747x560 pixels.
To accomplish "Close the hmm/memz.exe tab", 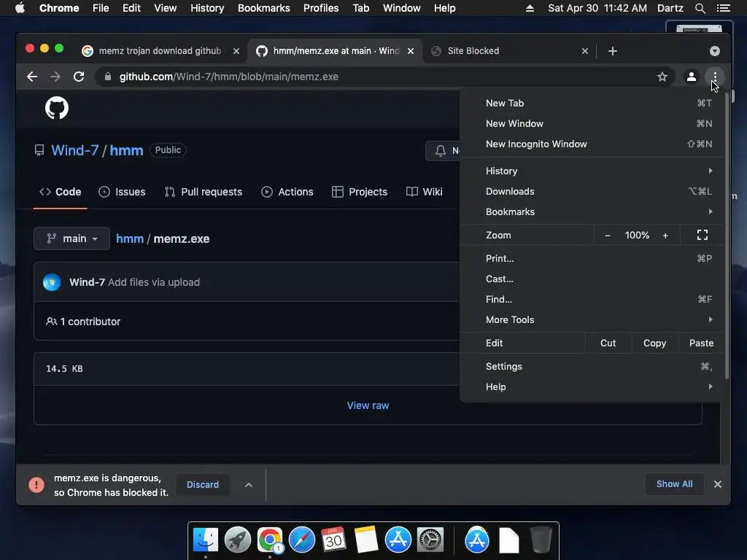I will [411, 51].
